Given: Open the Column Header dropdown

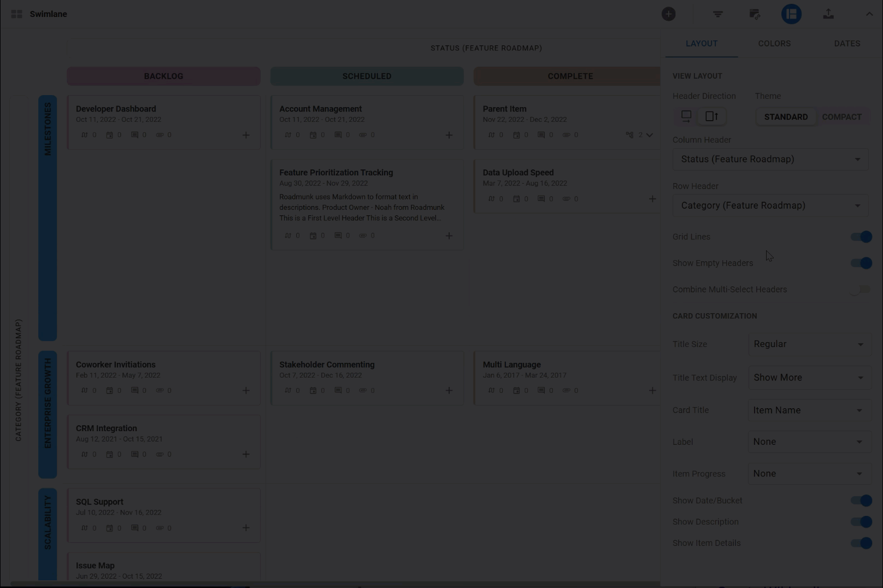Looking at the screenshot, I should coord(770,159).
